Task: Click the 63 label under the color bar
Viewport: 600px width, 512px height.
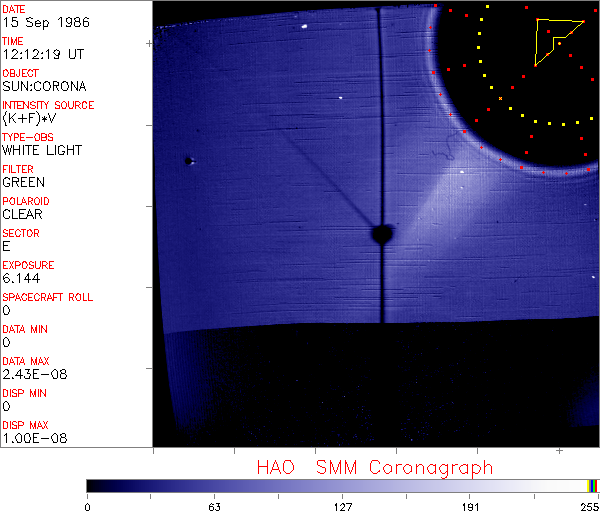Action: point(214,506)
